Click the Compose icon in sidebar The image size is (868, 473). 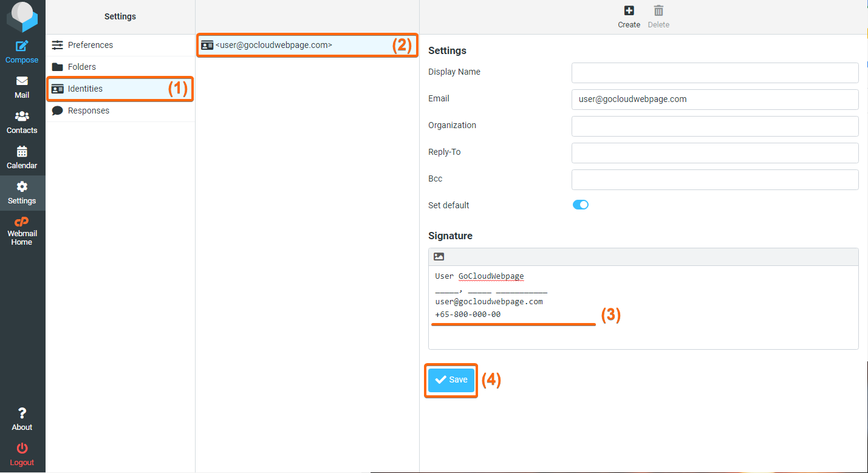tap(22, 46)
